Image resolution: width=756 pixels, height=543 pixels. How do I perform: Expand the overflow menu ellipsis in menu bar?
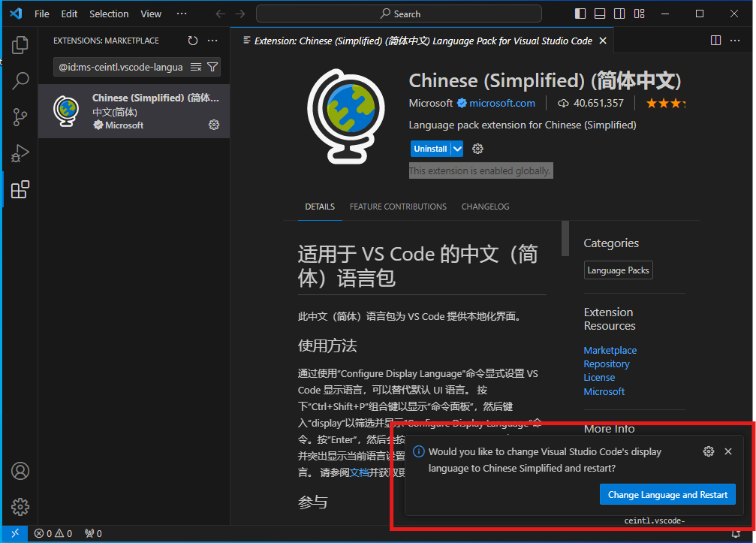click(x=182, y=14)
